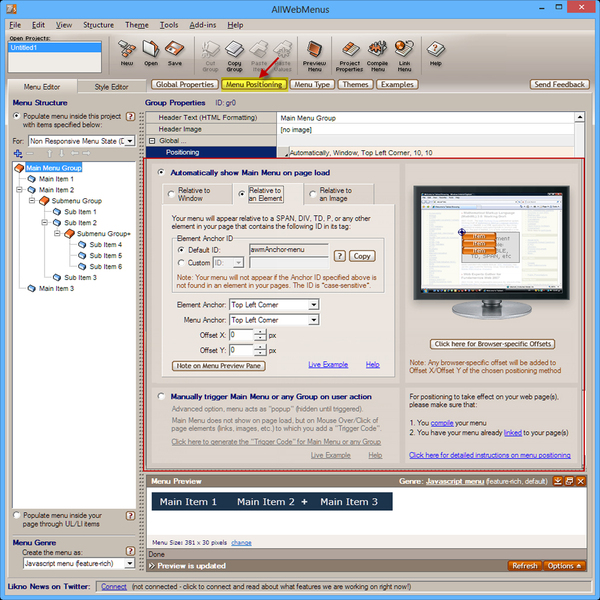This screenshot has height=600, width=600.
Task: Click help icon beside Populate through UL/LI items
Action: (130, 516)
